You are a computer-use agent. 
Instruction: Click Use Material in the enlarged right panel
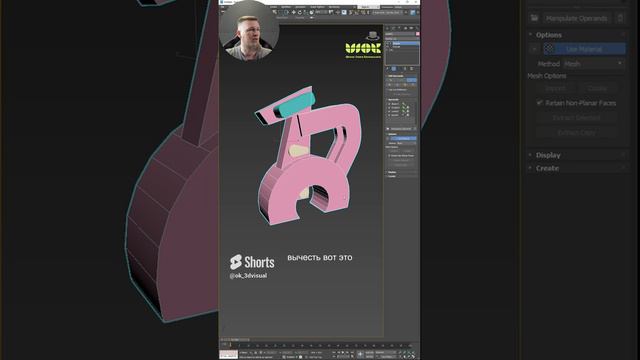coord(584,49)
